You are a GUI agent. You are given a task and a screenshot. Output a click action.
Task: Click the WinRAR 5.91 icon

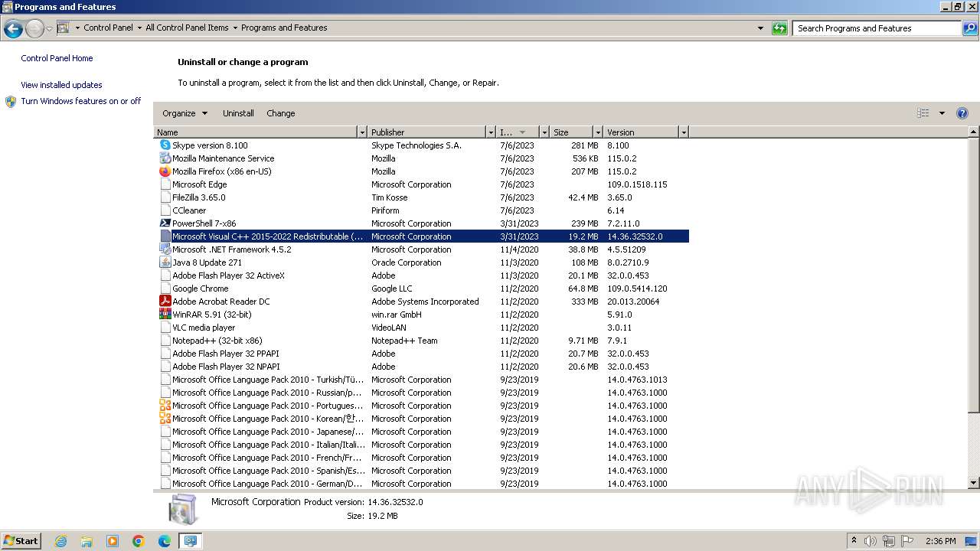coord(165,315)
